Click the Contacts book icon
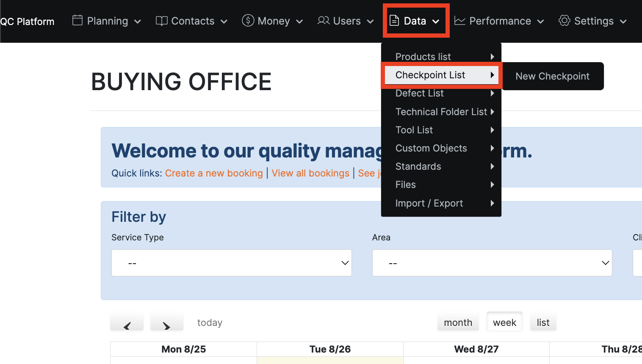This screenshot has width=642, height=364. click(161, 21)
